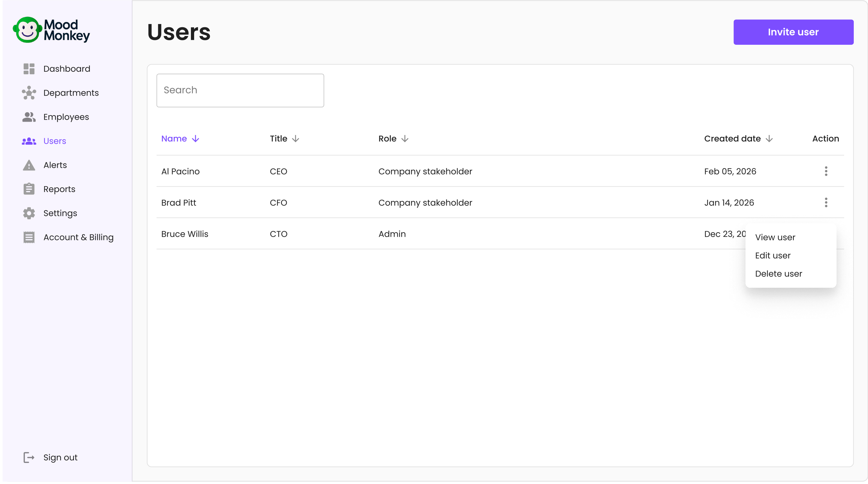Open the action menu for Al Pacino
Viewport: 868px width, 484px height.
click(826, 171)
